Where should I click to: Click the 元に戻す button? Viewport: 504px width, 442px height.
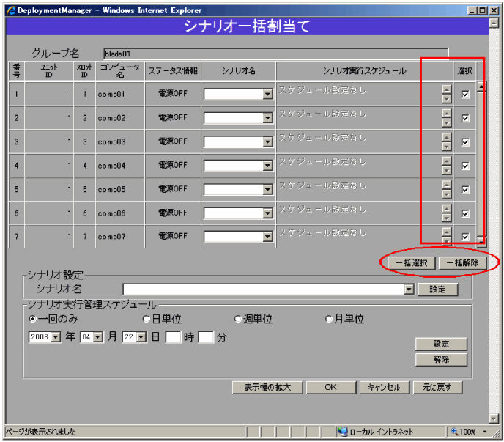[x=437, y=387]
